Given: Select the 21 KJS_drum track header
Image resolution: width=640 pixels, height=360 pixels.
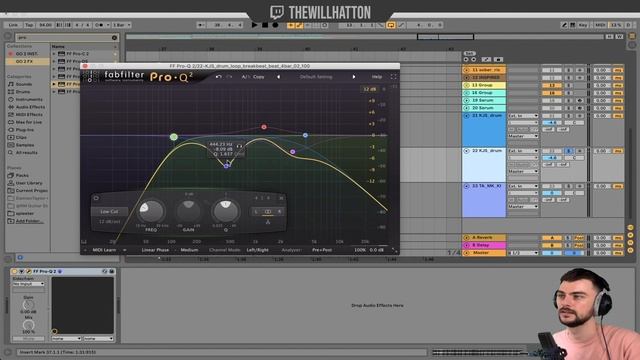Looking at the screenshot, I should 484,130.
